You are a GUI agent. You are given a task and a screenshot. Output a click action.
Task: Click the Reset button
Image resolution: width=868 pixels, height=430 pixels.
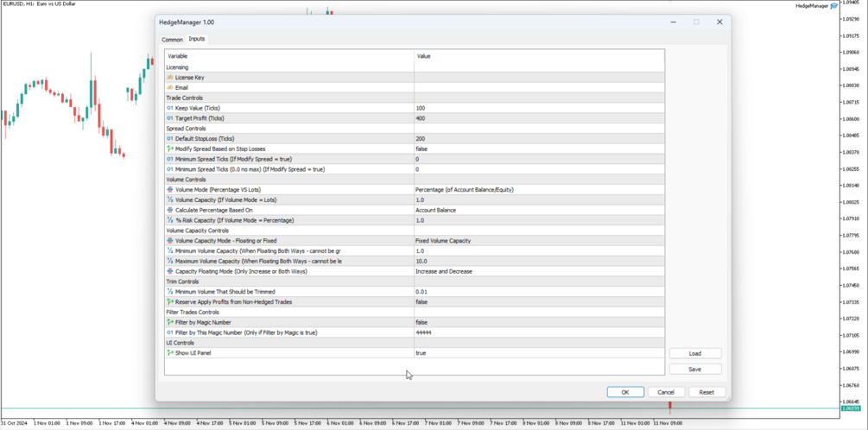(706, 392)
